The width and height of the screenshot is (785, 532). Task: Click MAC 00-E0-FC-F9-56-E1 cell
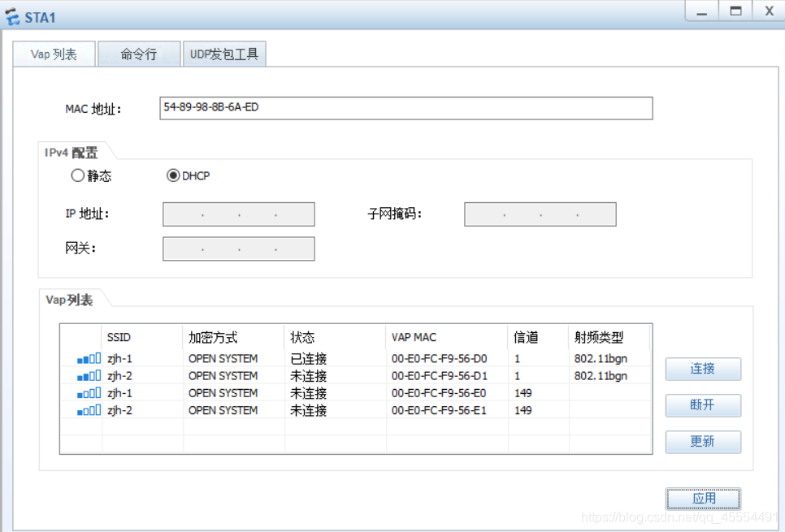click(439, 410)
